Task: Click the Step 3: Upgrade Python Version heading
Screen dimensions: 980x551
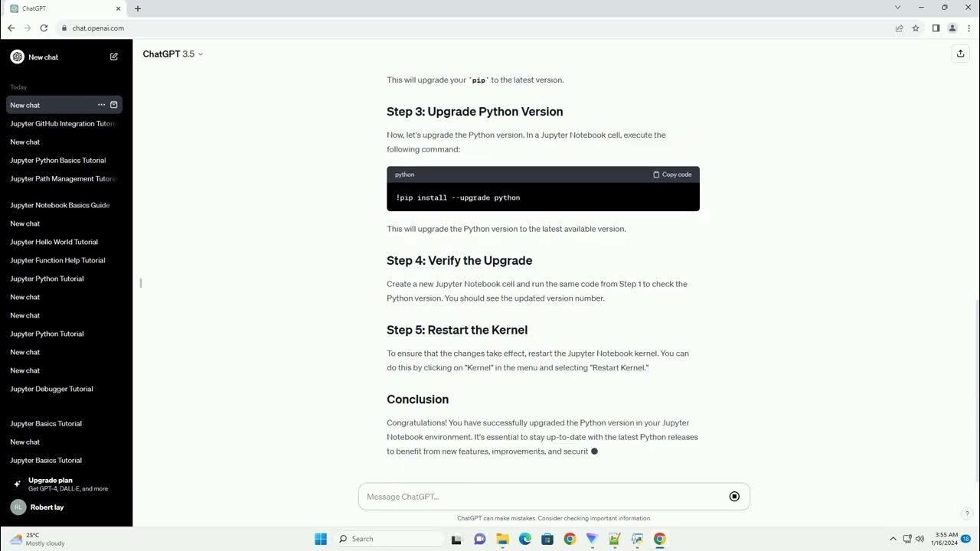Action: (475, 112)
